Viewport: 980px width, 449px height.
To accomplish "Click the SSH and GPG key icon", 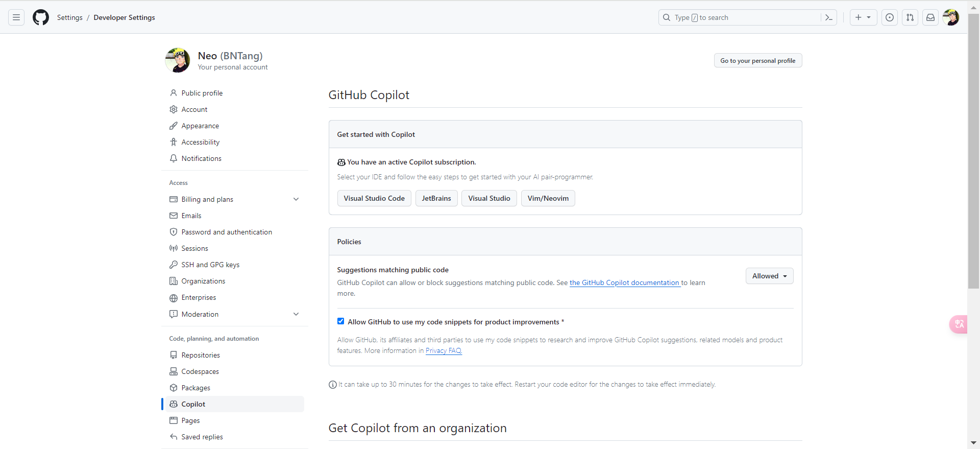I will tap(174, 265).
